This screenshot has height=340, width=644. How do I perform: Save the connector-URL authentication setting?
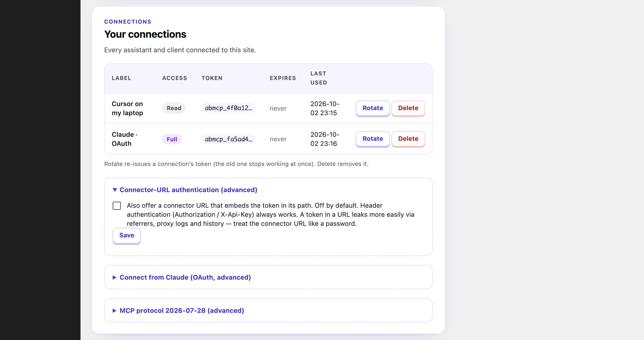click(127, 236)
